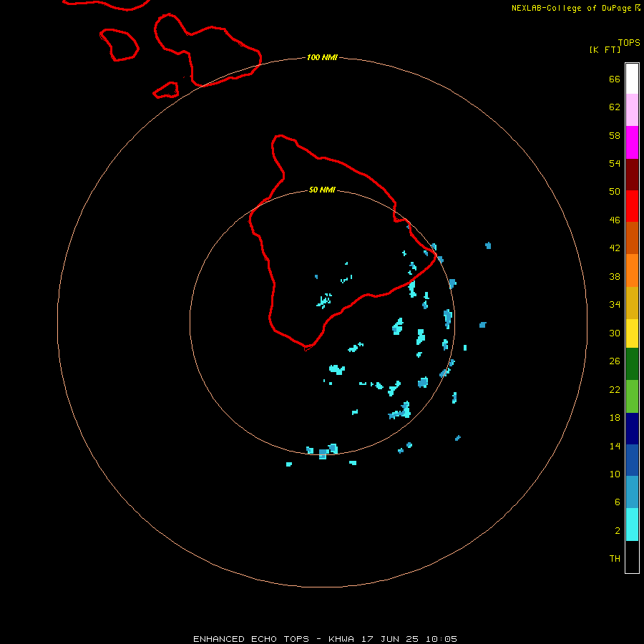
Task: Click the Enhanced Echo Tops KHWA caption
Action: point(325,639)
